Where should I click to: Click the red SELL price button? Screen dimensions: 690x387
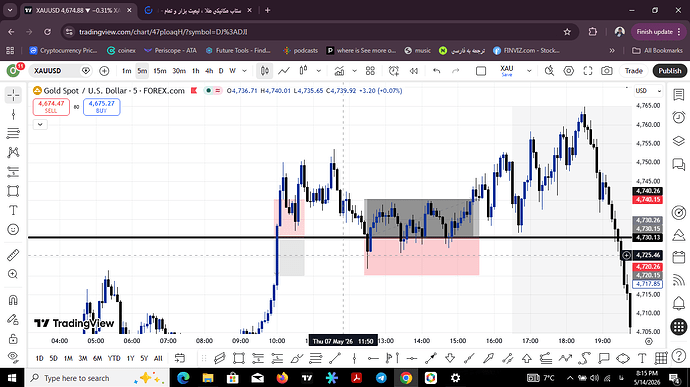tap(51, 107)
